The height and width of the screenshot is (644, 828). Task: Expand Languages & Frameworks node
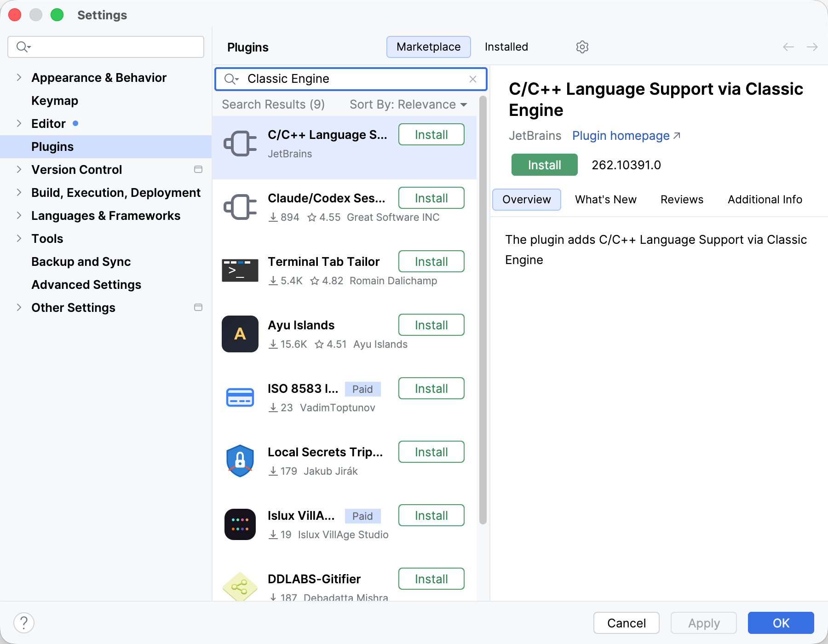[19, 215]
